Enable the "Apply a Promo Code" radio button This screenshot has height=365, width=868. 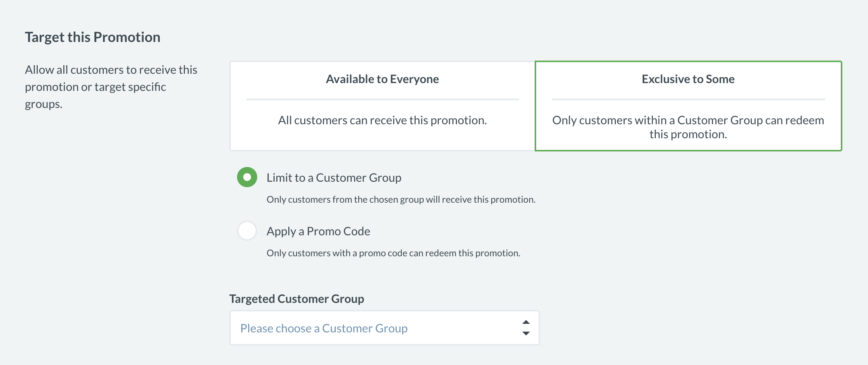[247, 231]
